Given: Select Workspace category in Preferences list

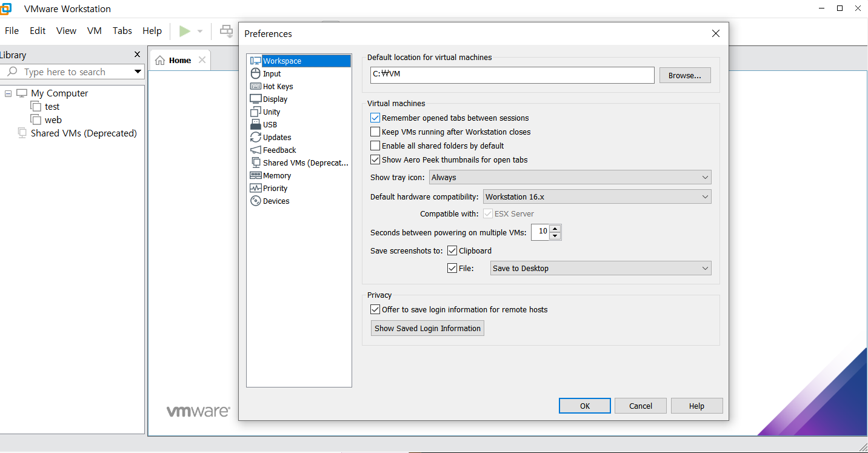Looking at the screenshot, I should 299,61.
